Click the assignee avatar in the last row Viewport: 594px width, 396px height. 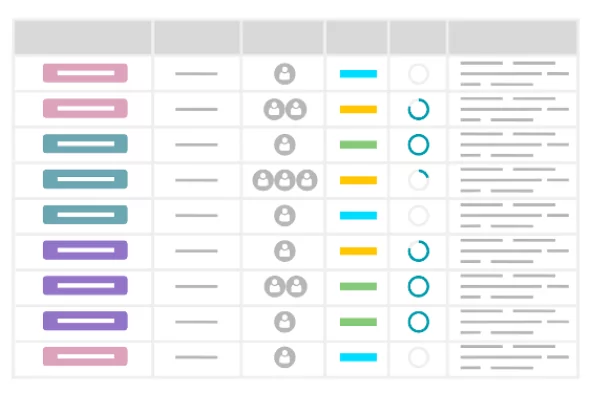(x=284, y=357)
